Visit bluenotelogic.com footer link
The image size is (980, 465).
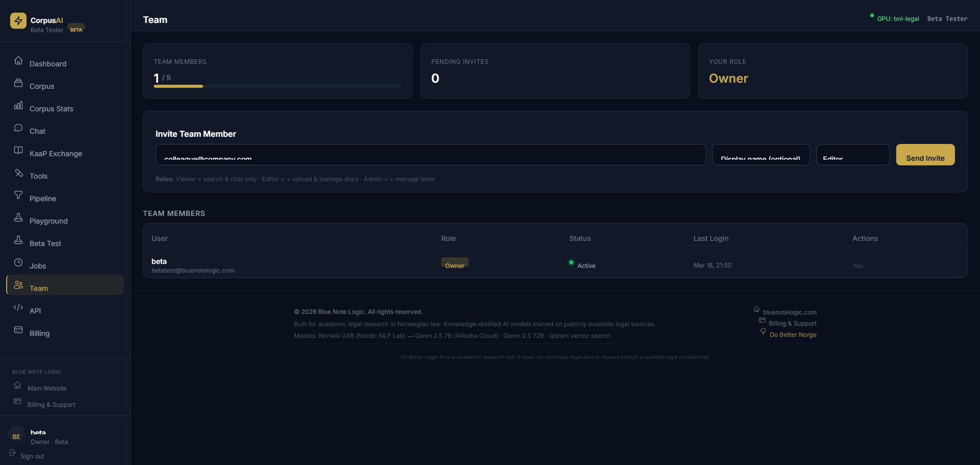[789, 312]
